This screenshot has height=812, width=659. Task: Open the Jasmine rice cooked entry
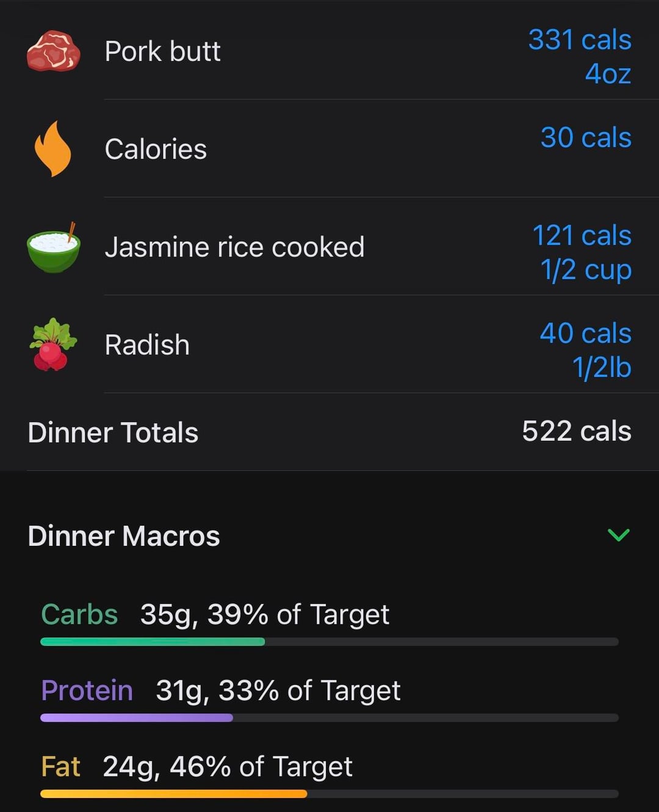234,247
